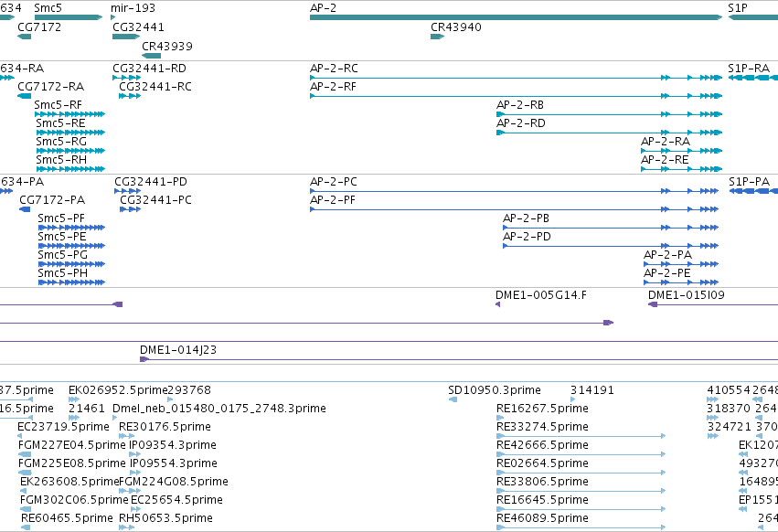Select EST FGM225E08.5prime

pos(25,473)
